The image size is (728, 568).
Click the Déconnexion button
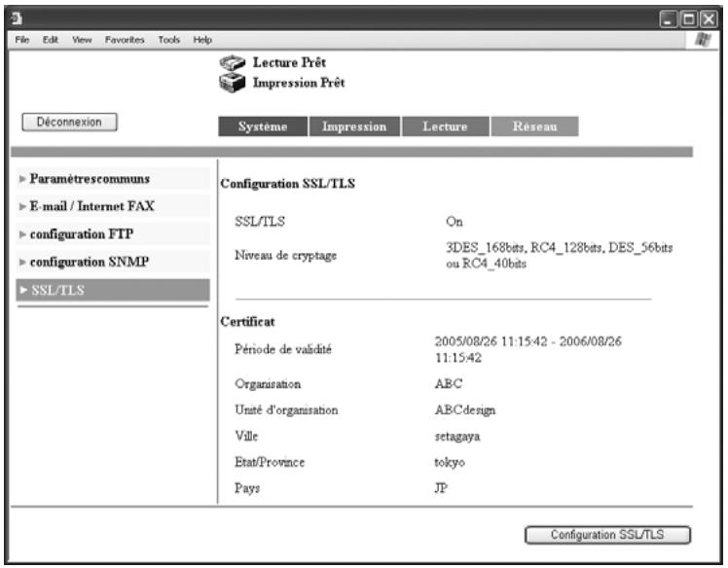coord(70,122)
